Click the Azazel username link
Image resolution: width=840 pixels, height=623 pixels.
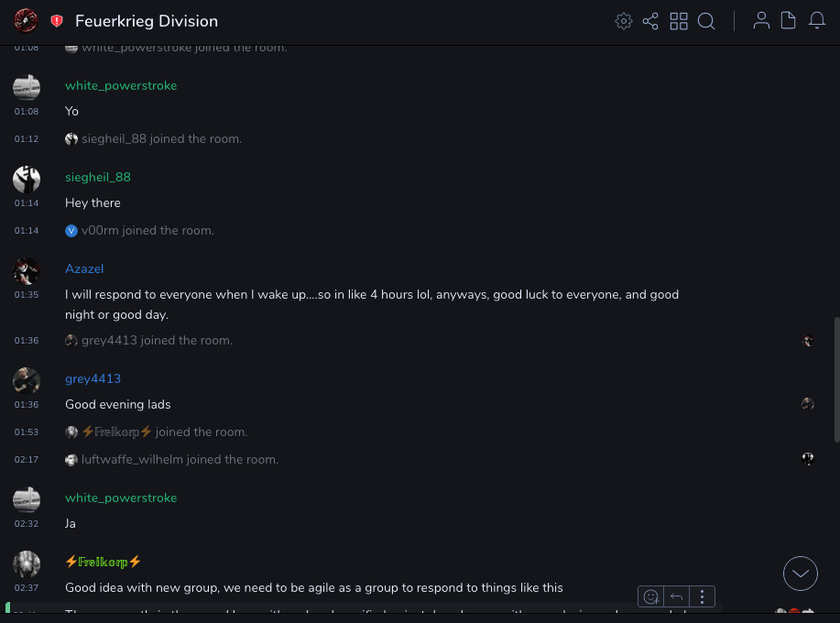(84, 268)
